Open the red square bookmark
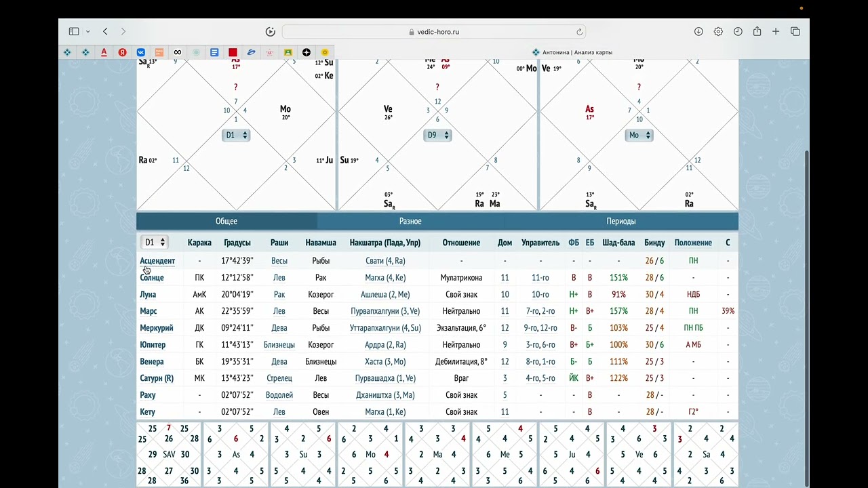Viewport: 868px width, 488px height. pos(233,52)
